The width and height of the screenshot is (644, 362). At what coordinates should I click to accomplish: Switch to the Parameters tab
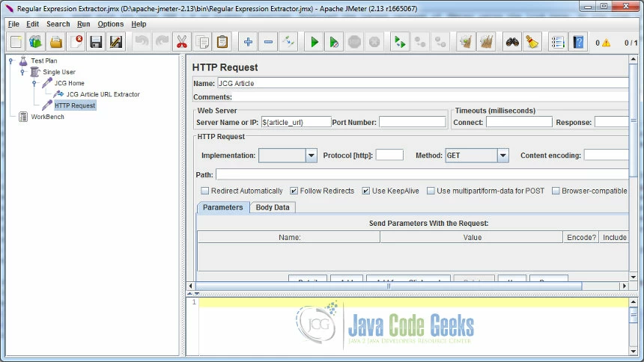(x=222, y=207)
